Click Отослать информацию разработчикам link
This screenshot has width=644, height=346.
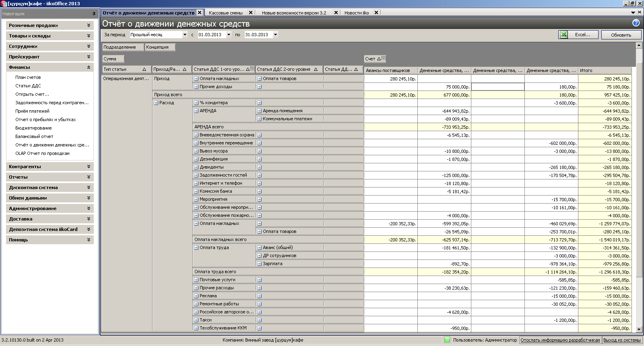click(x=560, y=340)
